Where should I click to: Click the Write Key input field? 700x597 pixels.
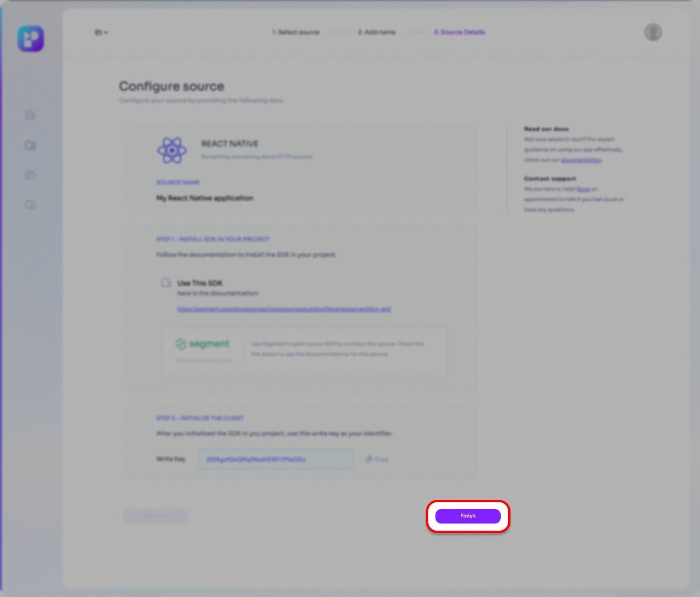click(x=275, y=459)
